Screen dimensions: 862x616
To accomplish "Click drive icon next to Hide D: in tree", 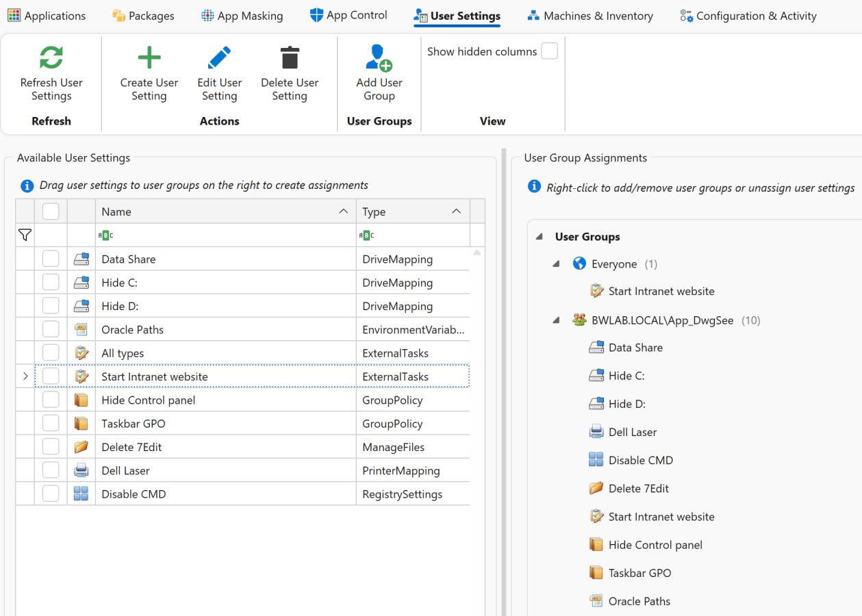I will 596,404.
